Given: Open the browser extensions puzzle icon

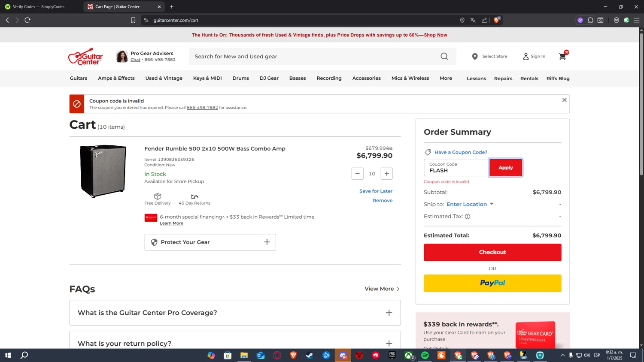Looking at the screenshot, I should coord(590,20).
